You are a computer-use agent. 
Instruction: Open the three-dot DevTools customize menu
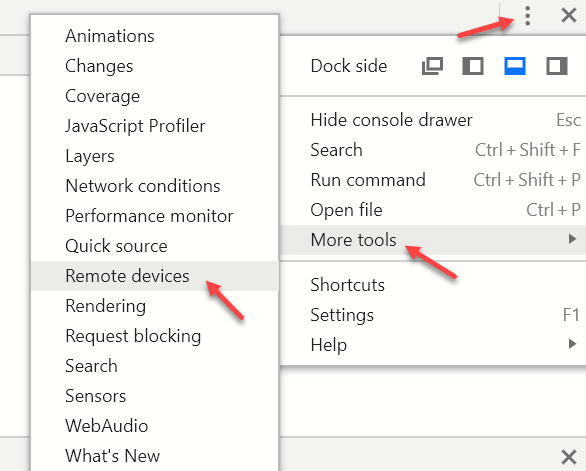pyautogui.click(x=527, y=16)
